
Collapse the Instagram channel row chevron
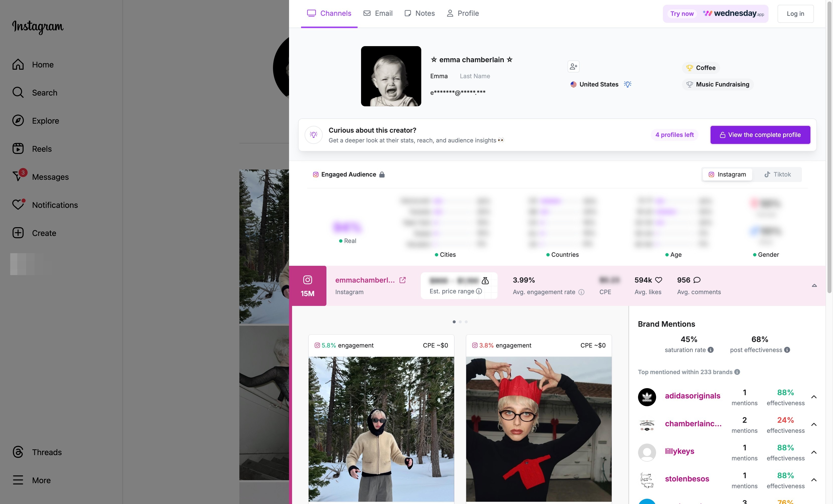[x=814, y=285]
